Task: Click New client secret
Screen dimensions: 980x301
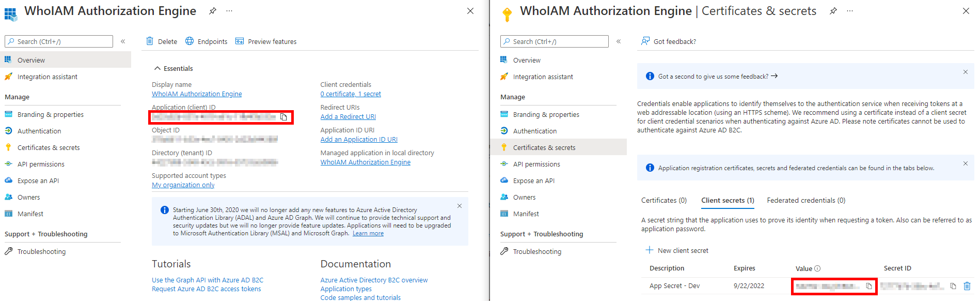Action: point(677,250)
